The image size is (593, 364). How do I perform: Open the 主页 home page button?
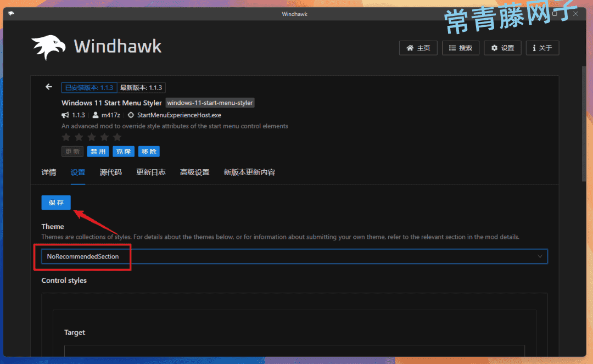point(418,48)
